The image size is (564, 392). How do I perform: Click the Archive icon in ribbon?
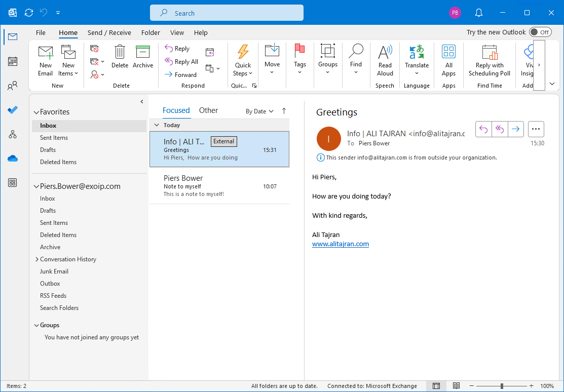143,53
